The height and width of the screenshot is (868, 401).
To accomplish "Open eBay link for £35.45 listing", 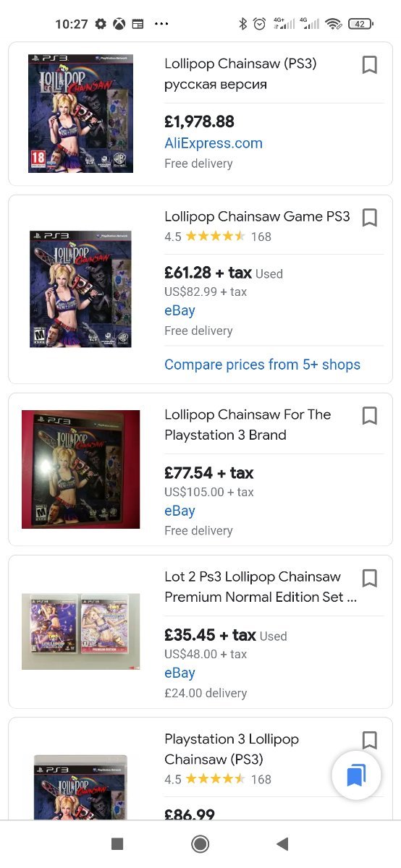I will pos(180,673).
